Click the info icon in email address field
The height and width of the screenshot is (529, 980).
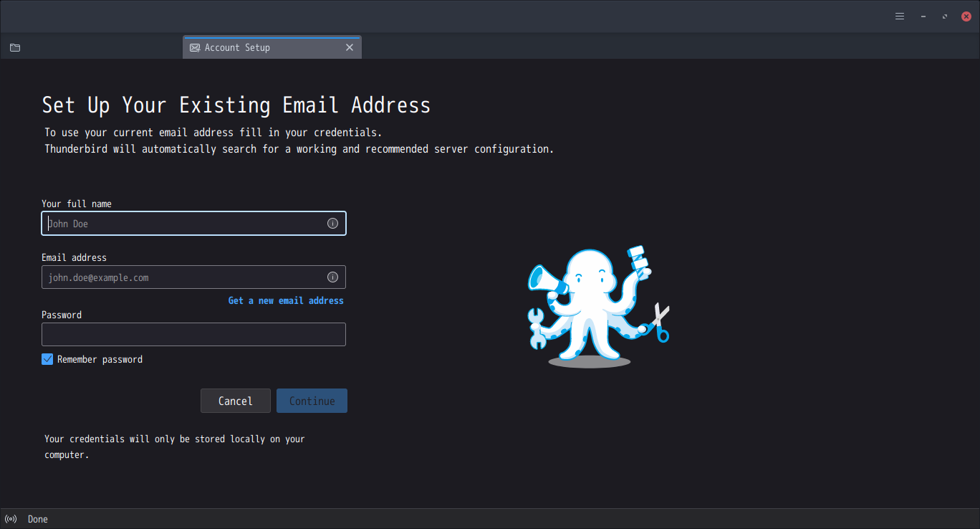pos(332,277)
